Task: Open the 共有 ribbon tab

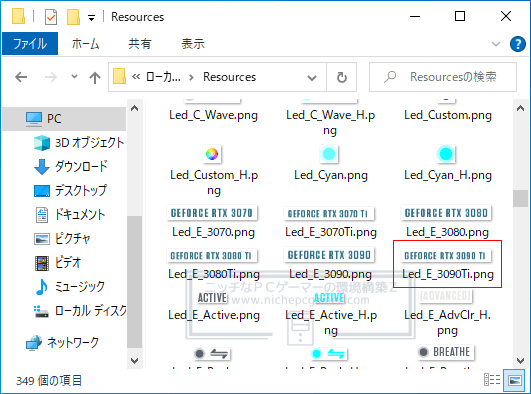Action: point(140,44)
